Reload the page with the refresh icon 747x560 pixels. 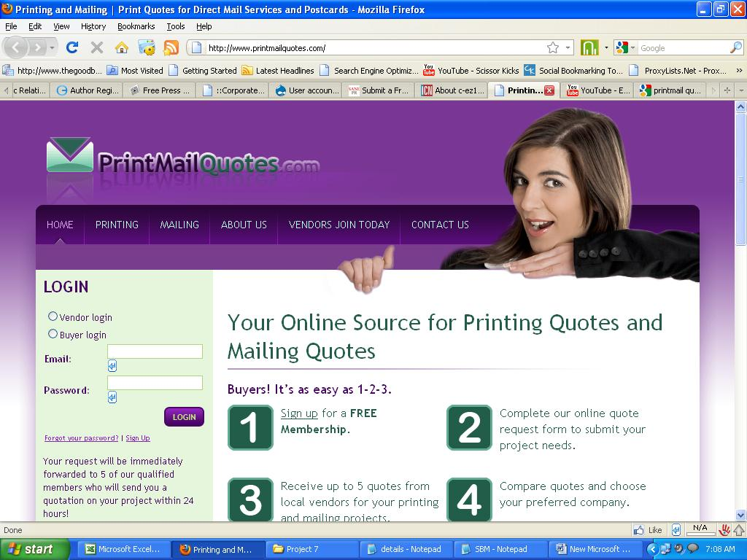(x=72, y=47)
